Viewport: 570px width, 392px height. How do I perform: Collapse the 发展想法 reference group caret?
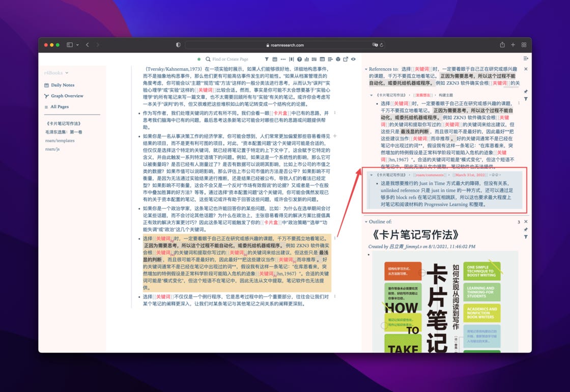pyautogui.click(x=371, y=95)
